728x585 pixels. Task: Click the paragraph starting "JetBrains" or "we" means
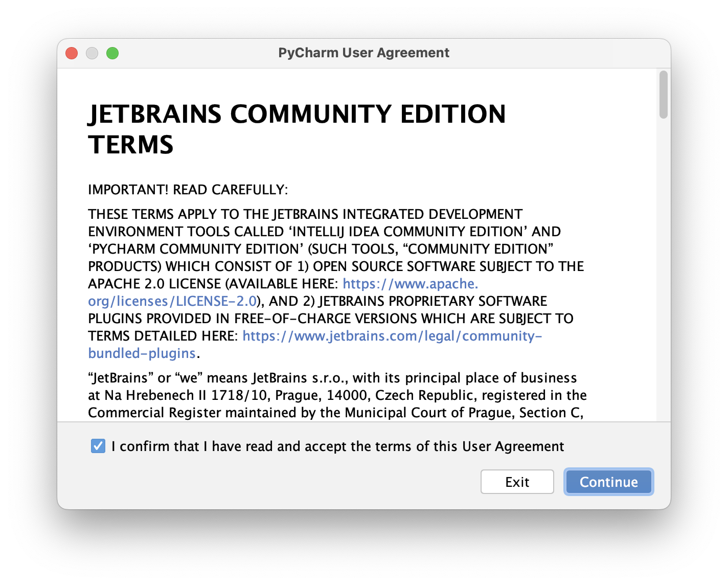pyautogui.click(x=337, y=395)
